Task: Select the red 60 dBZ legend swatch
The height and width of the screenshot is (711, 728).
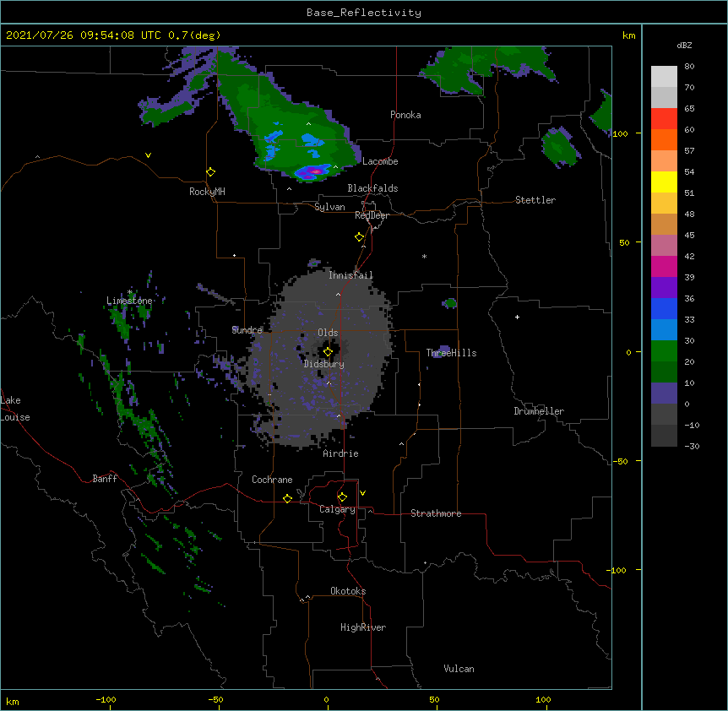Action: point(664,119)
